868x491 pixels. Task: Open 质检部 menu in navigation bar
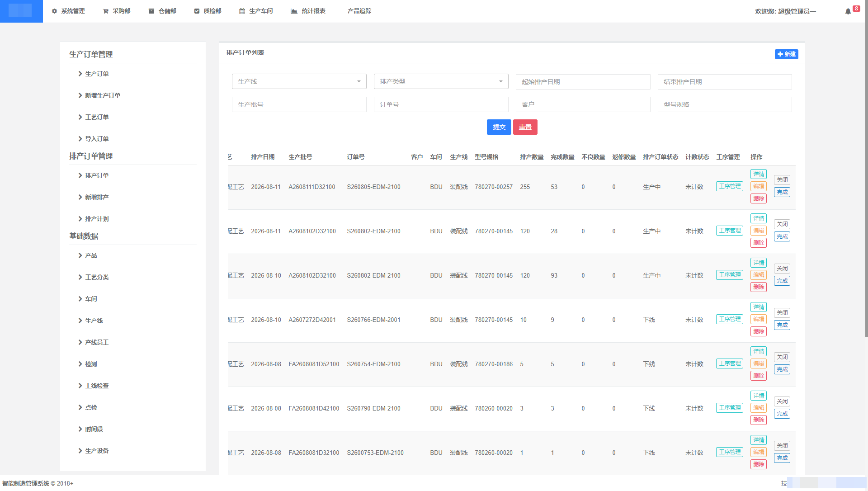[x=208, y=11]
